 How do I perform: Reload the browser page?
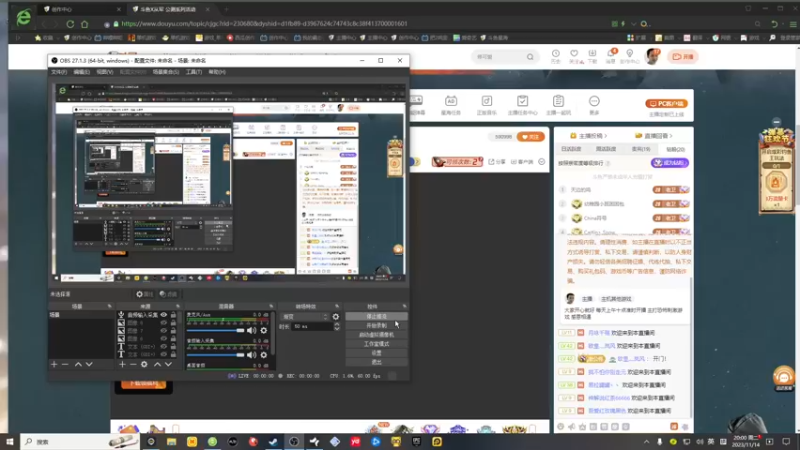(70, 24)
